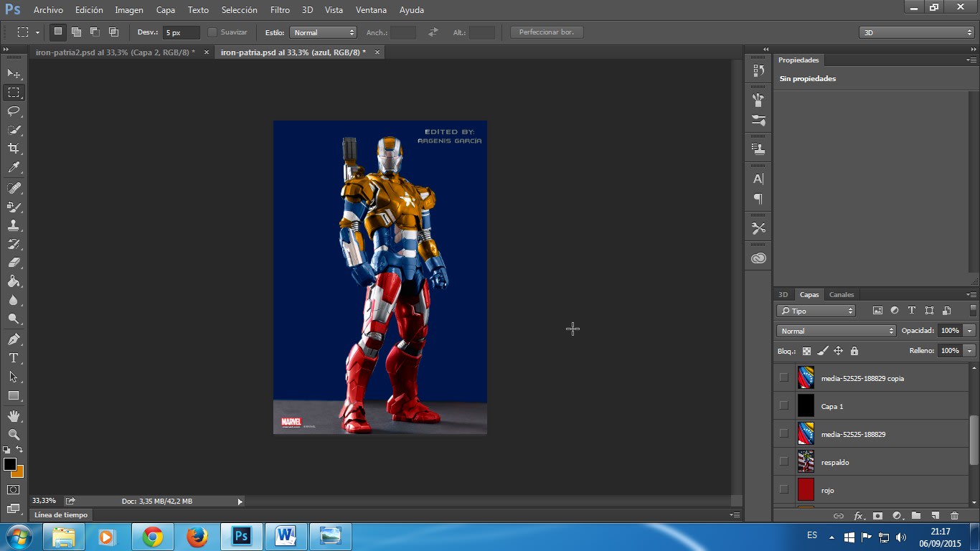Screen dimensions: 980x551
Task: Select the Dodge tool
Action: click(14, 319)
